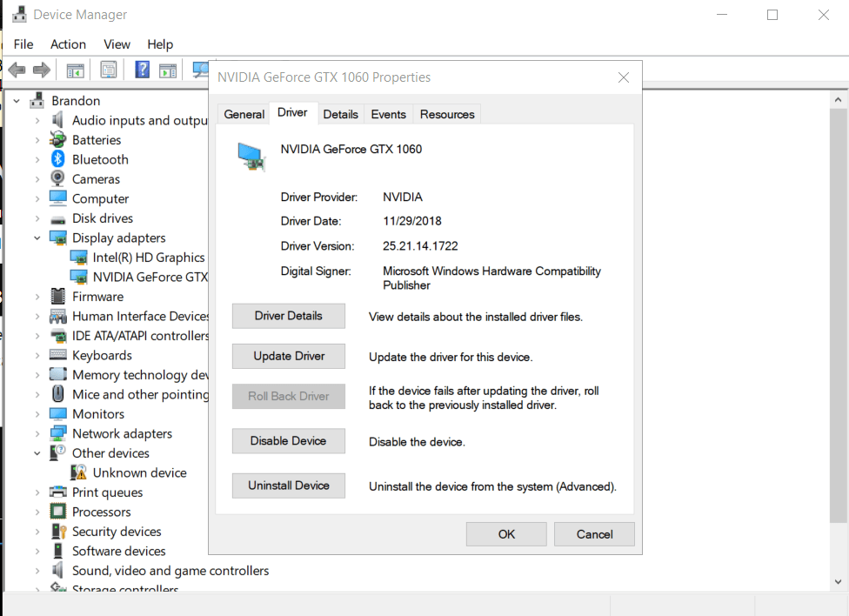Click the scrollbar up arrow in Device Manager
The image size is (849, 616).
tap(839, 100)
